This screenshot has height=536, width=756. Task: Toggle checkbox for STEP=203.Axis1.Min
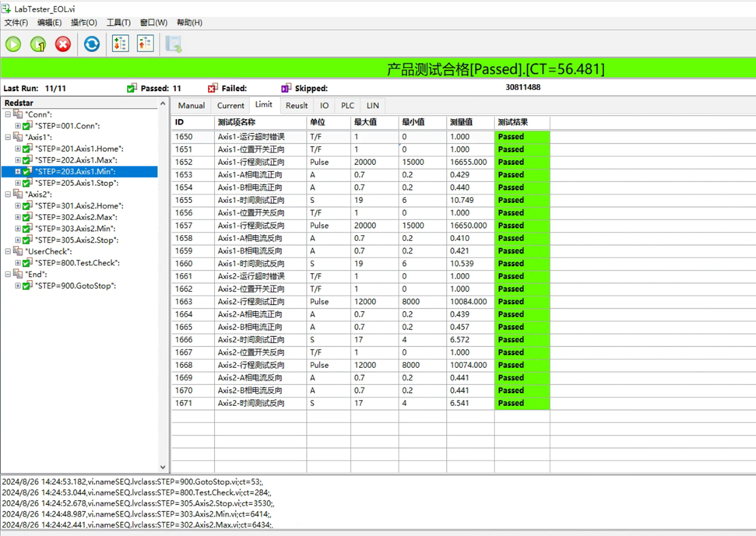click(x=27, y=171)
